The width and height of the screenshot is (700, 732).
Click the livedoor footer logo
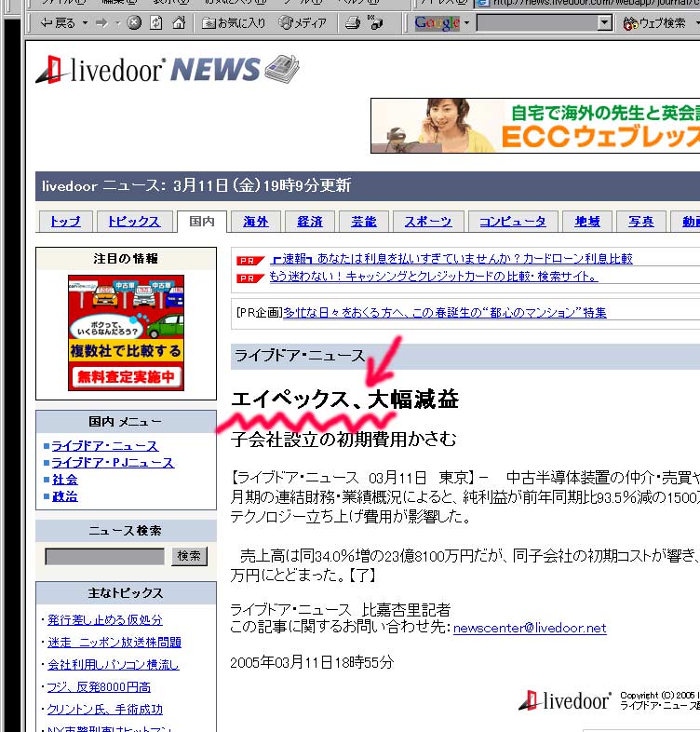coord(564,700)
